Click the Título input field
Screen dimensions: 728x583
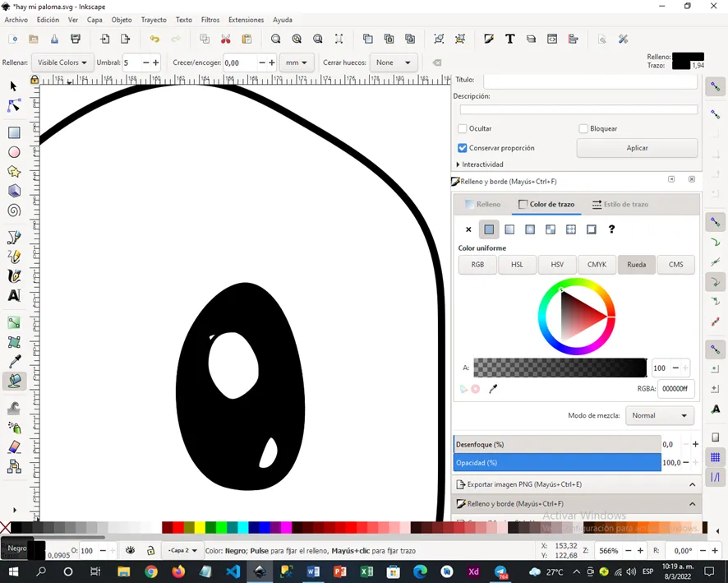pos(590,81)
